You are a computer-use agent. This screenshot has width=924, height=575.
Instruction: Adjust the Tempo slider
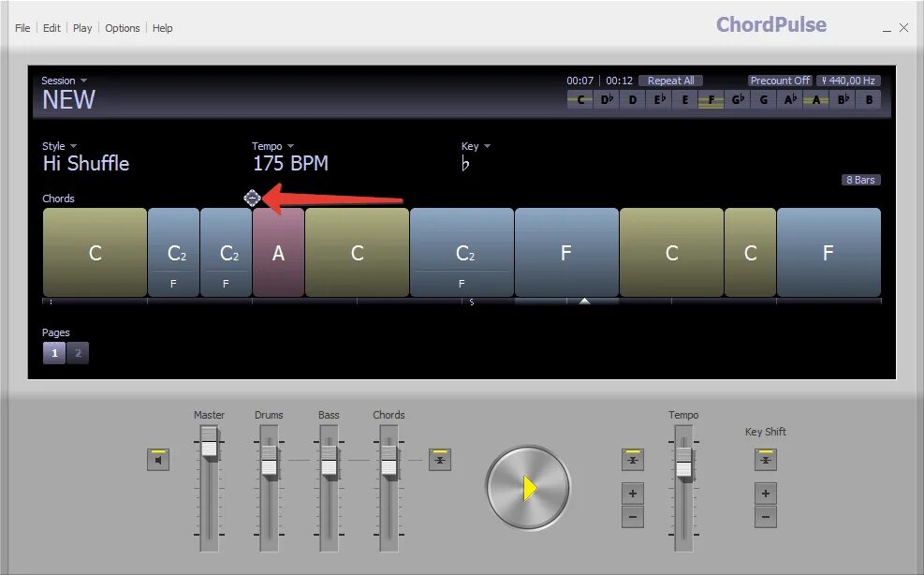[x=683, y=462]
